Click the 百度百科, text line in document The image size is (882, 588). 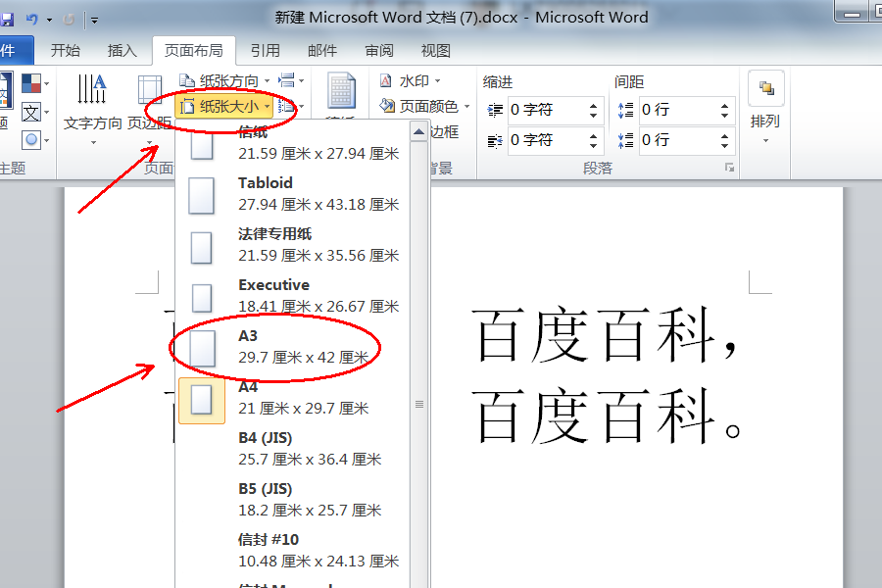(x=604, y=336)
